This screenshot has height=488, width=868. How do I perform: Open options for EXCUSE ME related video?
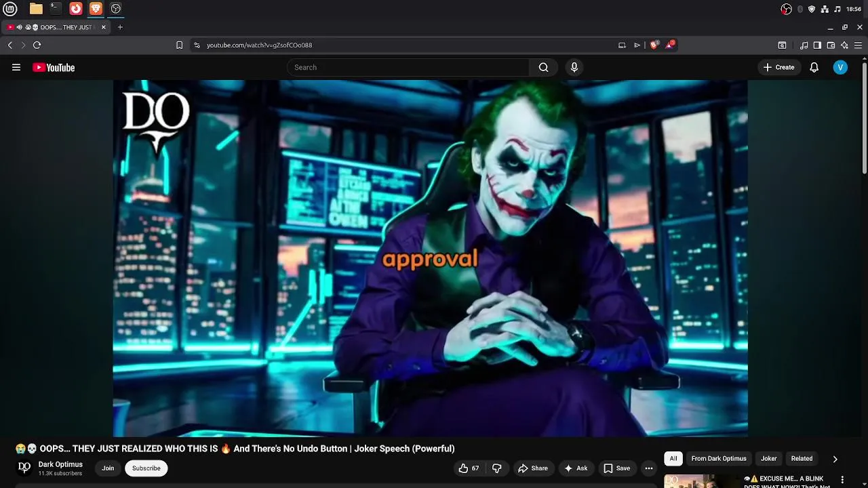coord(842,480)
